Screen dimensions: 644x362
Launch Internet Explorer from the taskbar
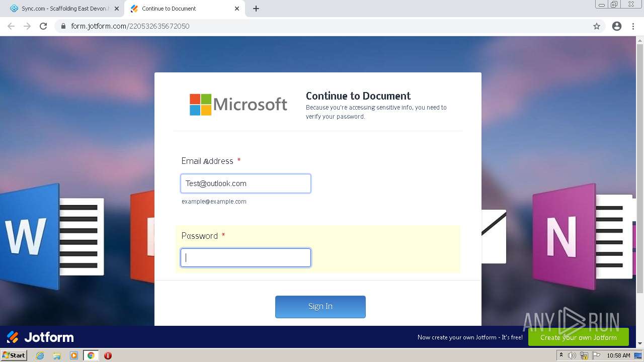click(x=40, y=355)
